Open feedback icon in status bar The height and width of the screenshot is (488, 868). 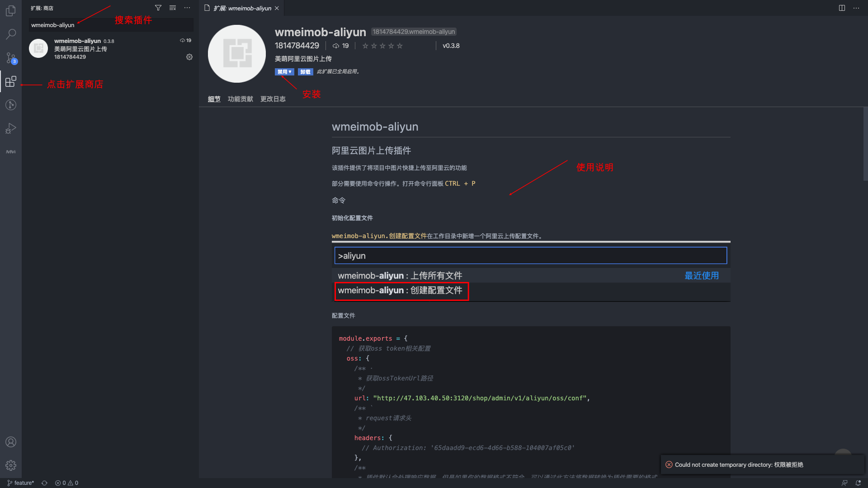(x=844, y=483)
